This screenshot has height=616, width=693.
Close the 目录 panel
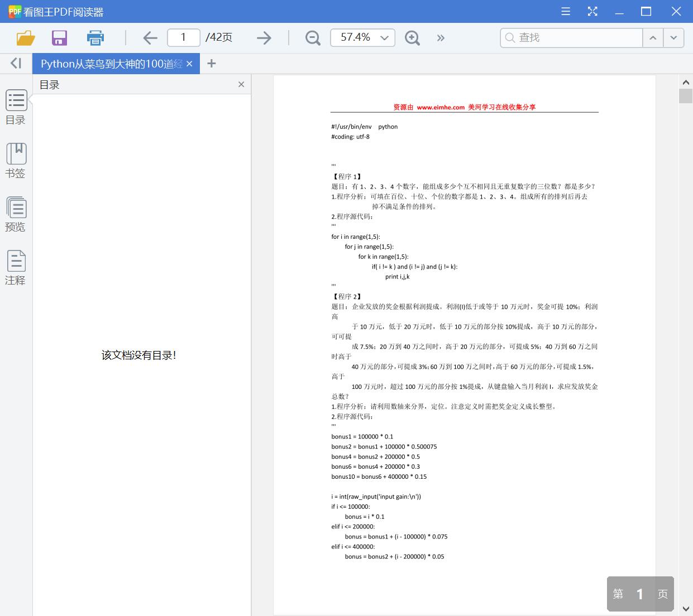pyautogui.click(x=241, y=84)
